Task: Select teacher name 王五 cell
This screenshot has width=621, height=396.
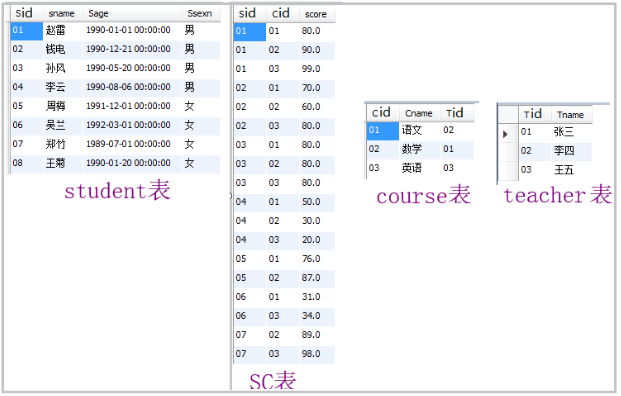Action: click(571, 170)
